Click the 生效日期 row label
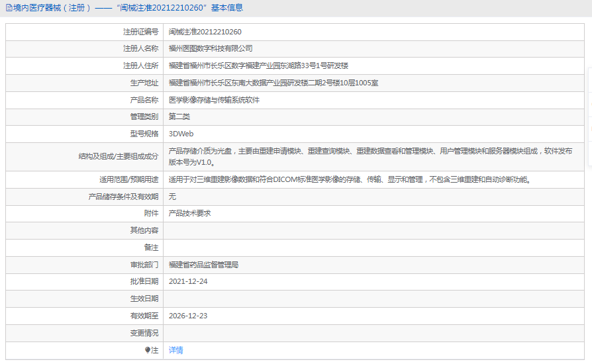The width and height of the screenshot is (592, 364). pos(144,298)
